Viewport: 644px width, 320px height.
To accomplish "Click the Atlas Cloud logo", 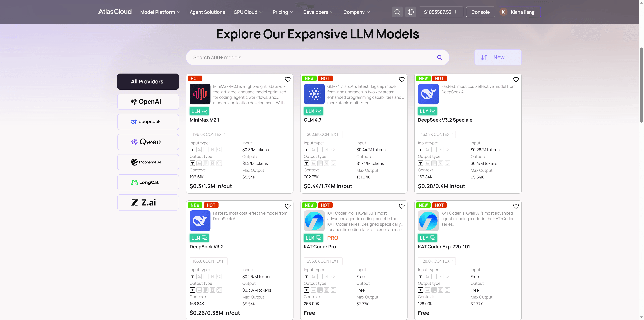I will click(x=115, y=12).
